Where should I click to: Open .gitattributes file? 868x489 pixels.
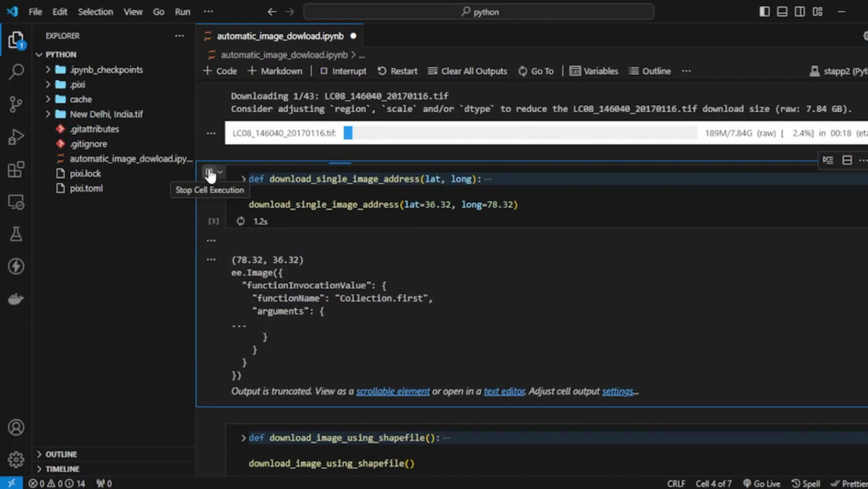point(94,129)
